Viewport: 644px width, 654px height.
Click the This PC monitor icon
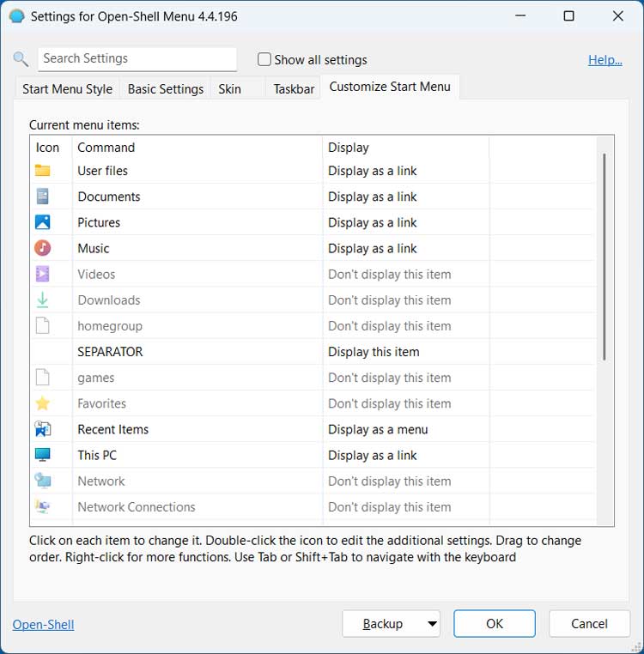click(x=43, y=455)
